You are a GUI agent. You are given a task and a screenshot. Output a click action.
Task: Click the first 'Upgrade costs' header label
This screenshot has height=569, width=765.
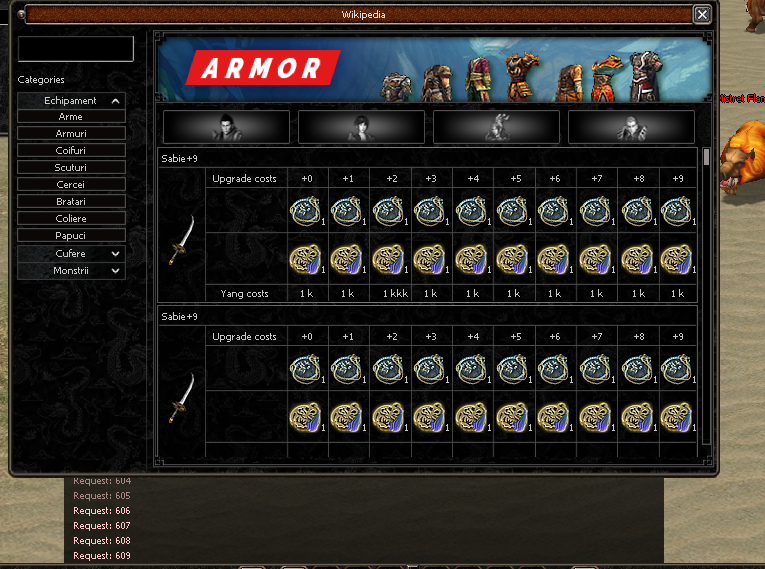pos(244,179)
